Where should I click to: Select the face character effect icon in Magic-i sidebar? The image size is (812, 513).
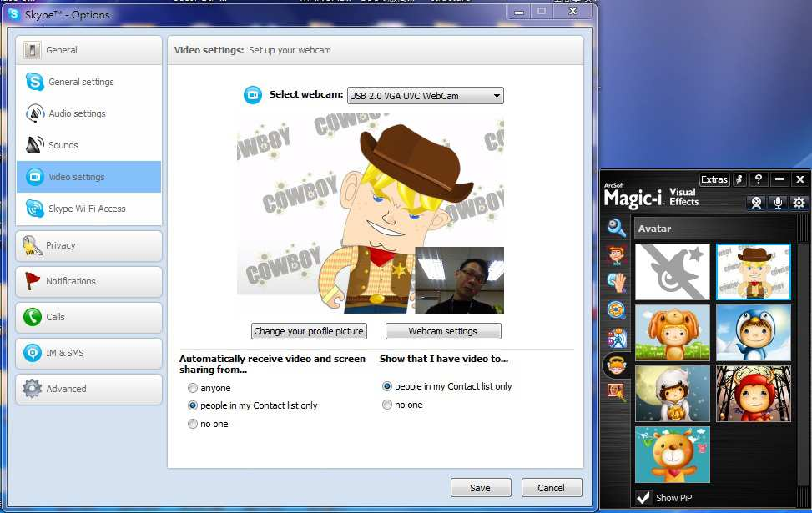[616, 255]
